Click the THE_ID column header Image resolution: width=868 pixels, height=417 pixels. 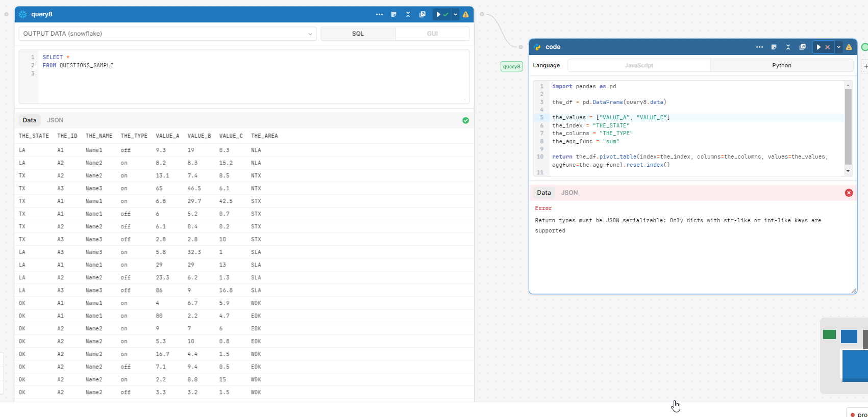point(67,136)
